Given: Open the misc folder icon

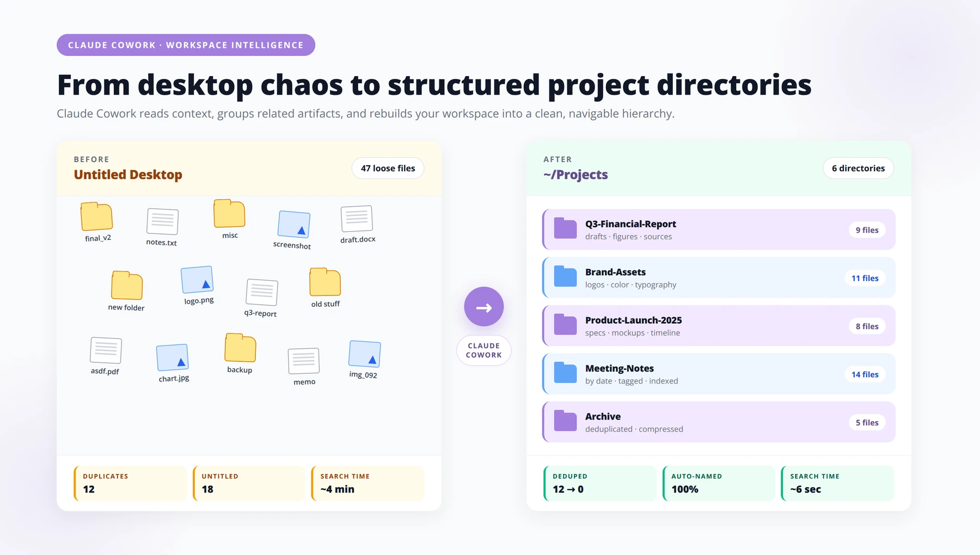Looking at the screenshot, I should click(x=229, y=213).
